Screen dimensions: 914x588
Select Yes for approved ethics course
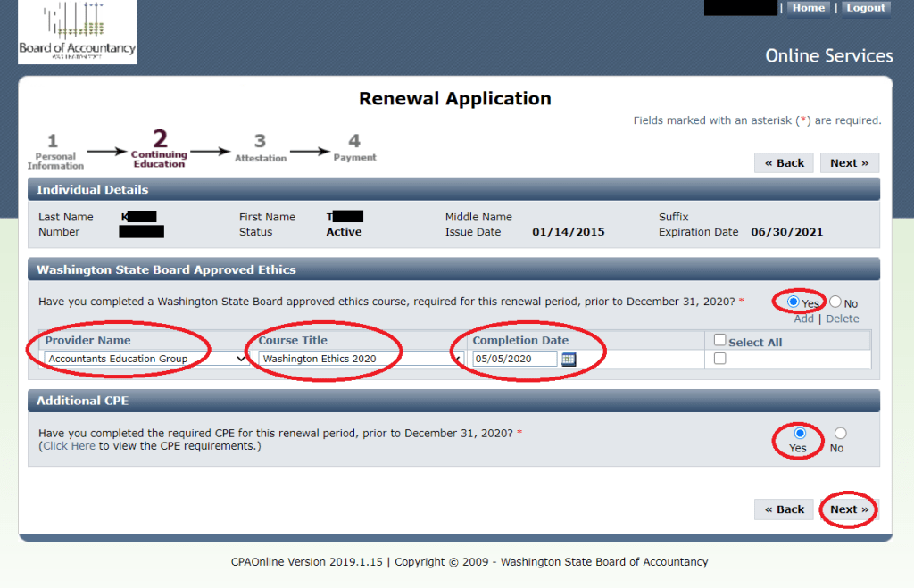(x=794, y=302)
